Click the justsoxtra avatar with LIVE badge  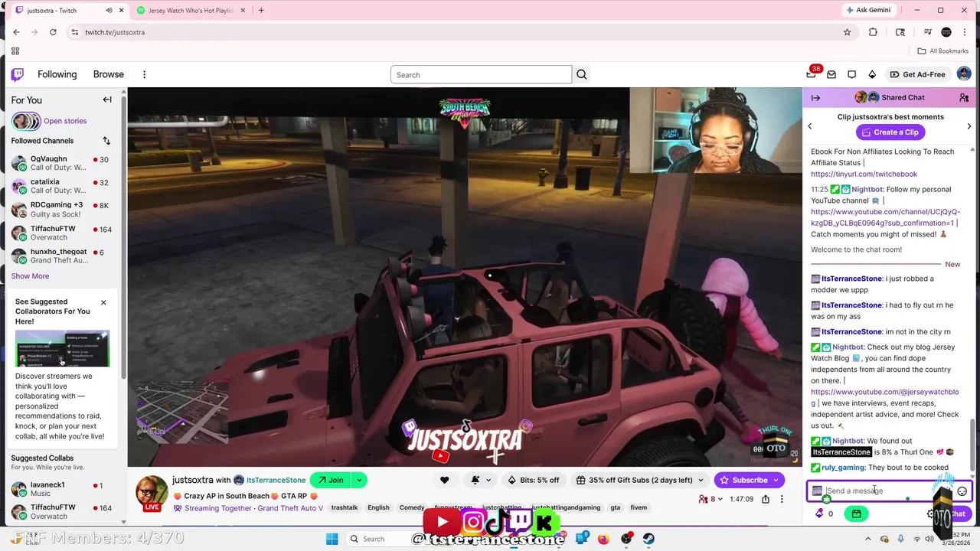[x=152, y=493]
